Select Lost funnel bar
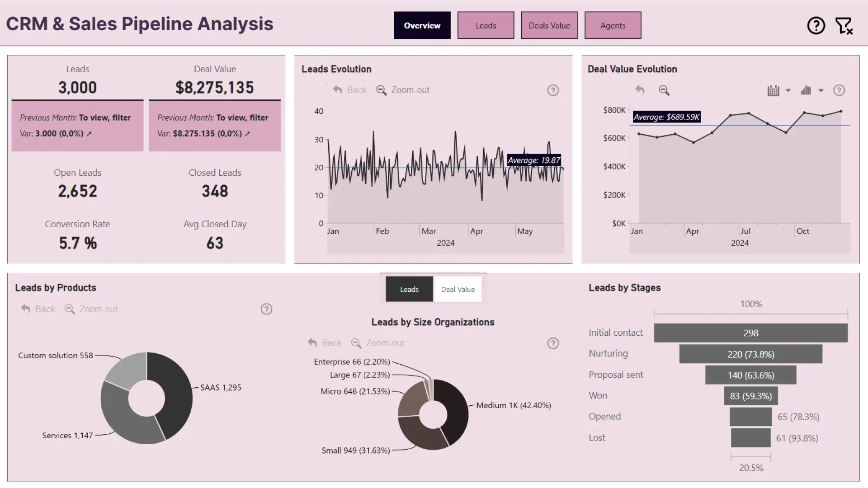Viewport: 868px width, 488px height. 751,438
